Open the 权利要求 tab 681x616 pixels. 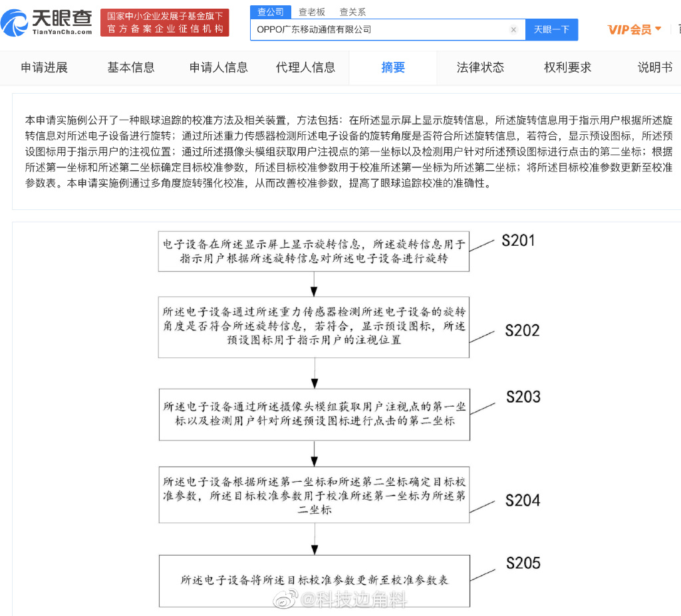coord(568,67)
